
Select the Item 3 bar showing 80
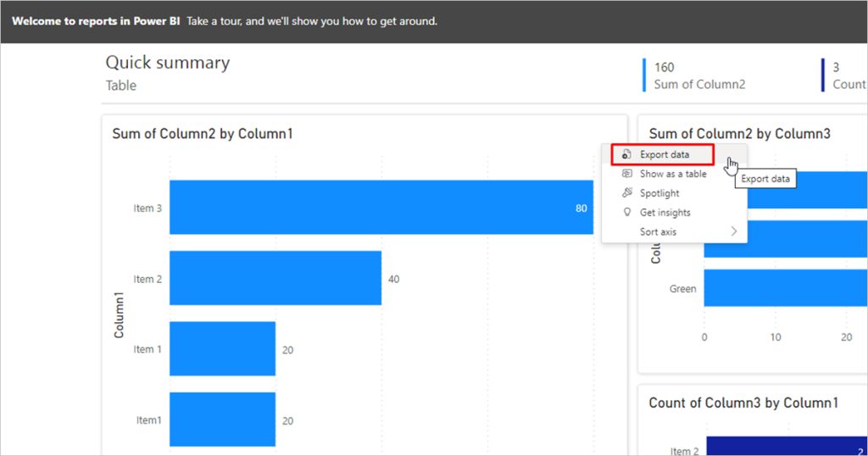(381, 207)
